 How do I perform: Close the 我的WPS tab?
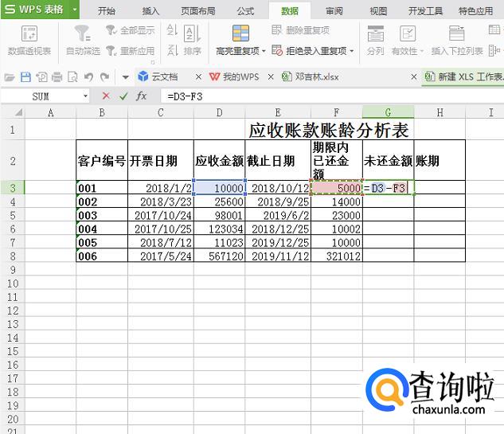coord(271,77)
